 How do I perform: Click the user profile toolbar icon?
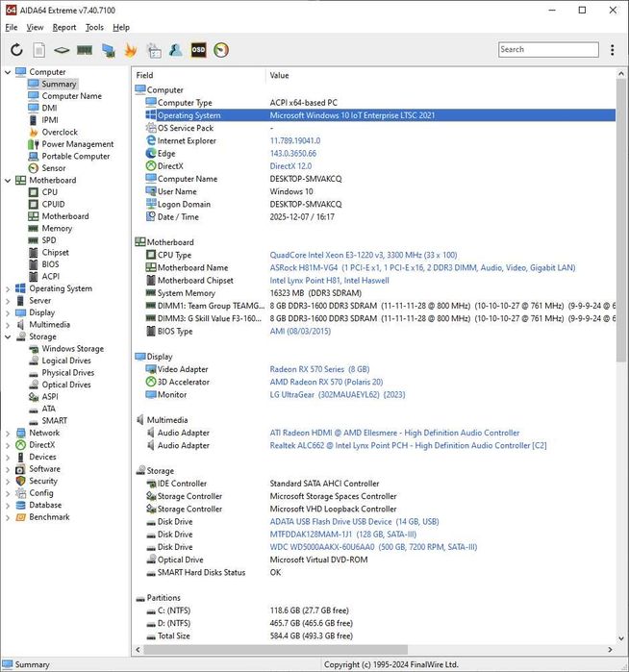tap(175, 50)
